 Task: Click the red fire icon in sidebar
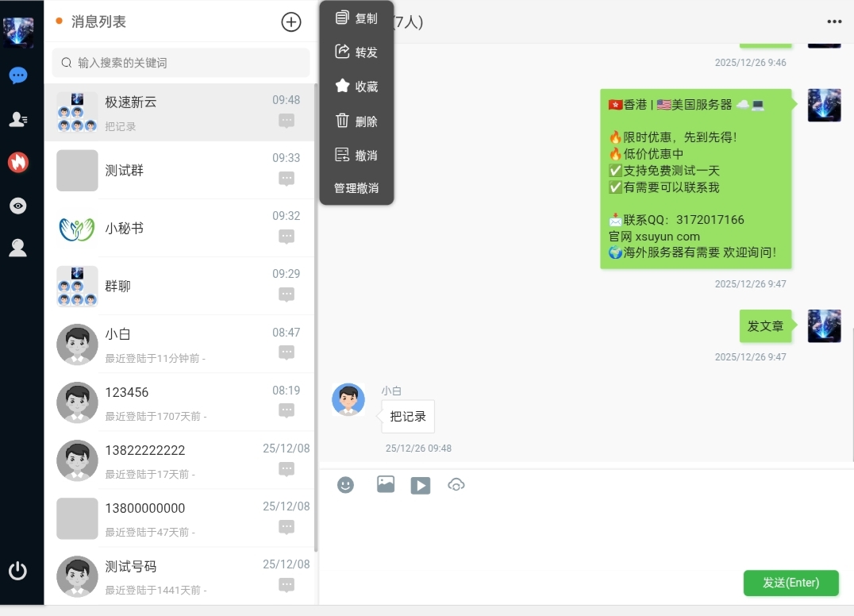[17, 162]
